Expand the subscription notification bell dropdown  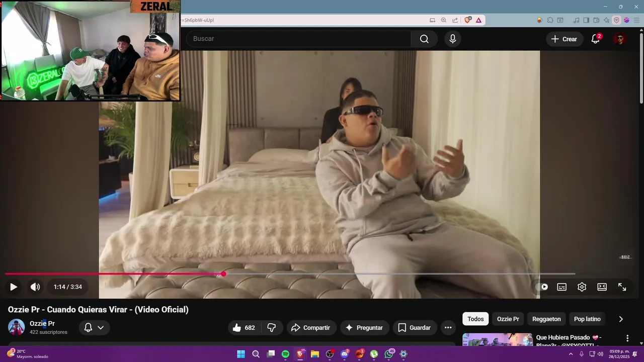(94, 328)
